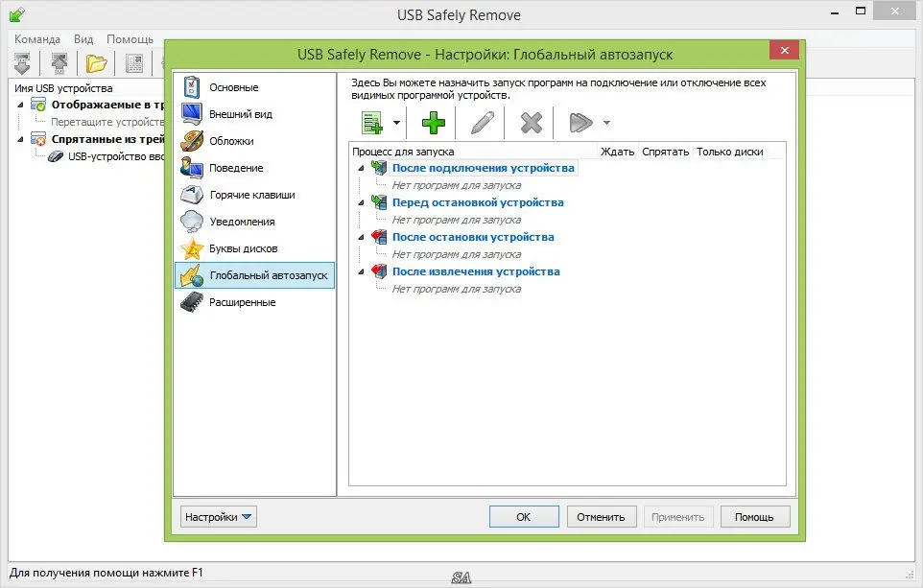Screen dimensions: 923x588
Task: Click the Только диски column header
Action: coord(730,152)
